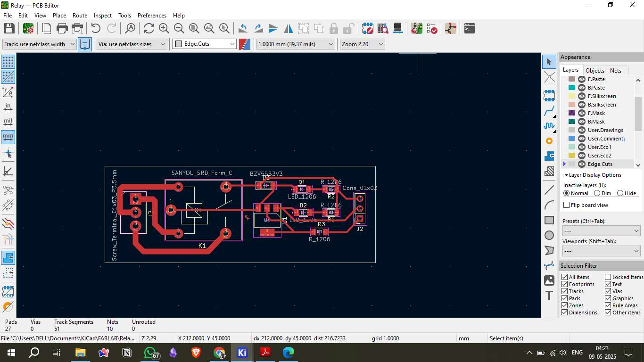
Task: Open the Presets dropdown
Action: [x=601, y=231]
